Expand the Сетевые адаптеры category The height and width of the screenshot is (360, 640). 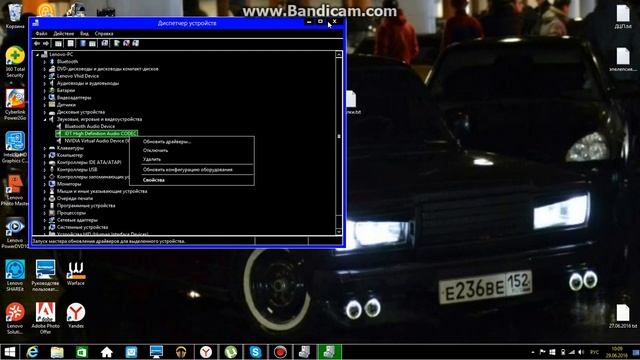tap(45, 220)
